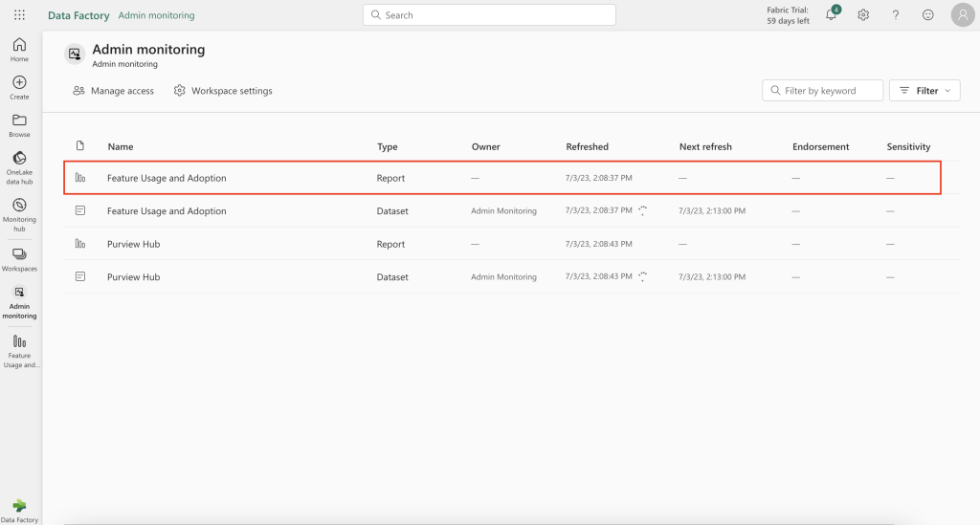Image resolution: width=980 pixels, height=525 pixels.
Task: Click Purview Hub report refreshed time 2:08:43 PM
Action: 599,244
